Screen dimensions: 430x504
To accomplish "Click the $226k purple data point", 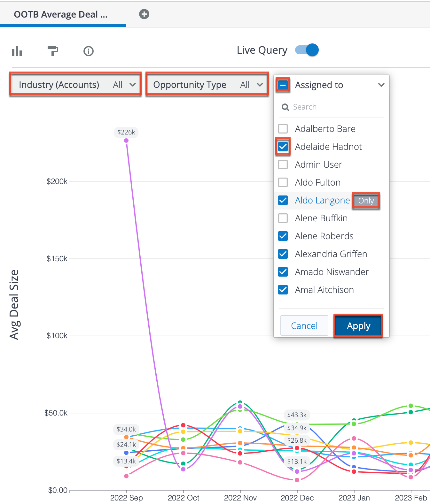I will (126, 141).
